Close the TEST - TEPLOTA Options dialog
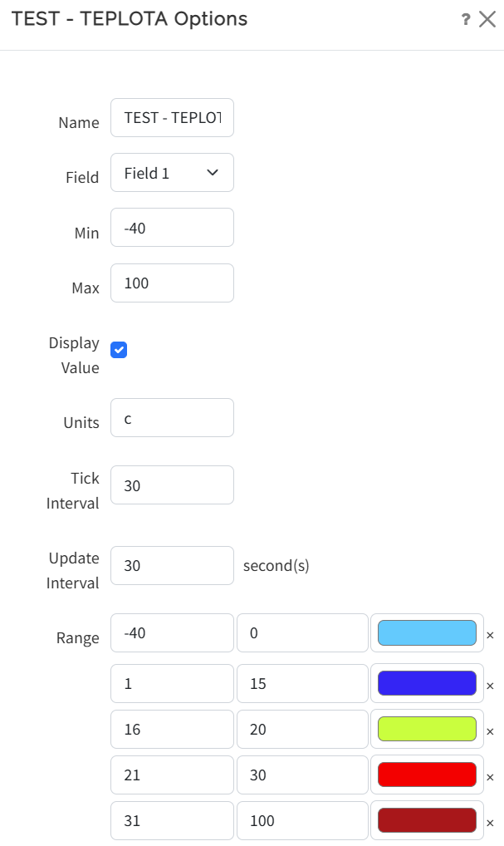The width and height of the screenshot is (504, 846). click(487, 20)
